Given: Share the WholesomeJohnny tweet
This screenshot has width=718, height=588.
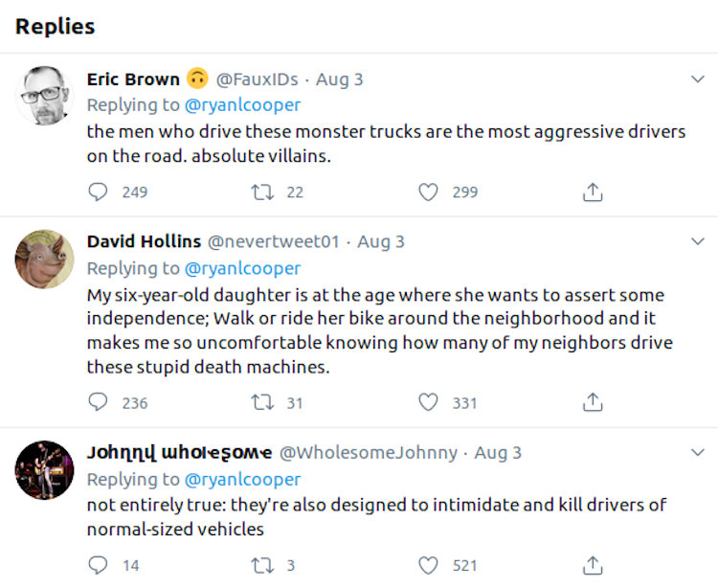Looking at the screenshot, I should pos(593,566).
